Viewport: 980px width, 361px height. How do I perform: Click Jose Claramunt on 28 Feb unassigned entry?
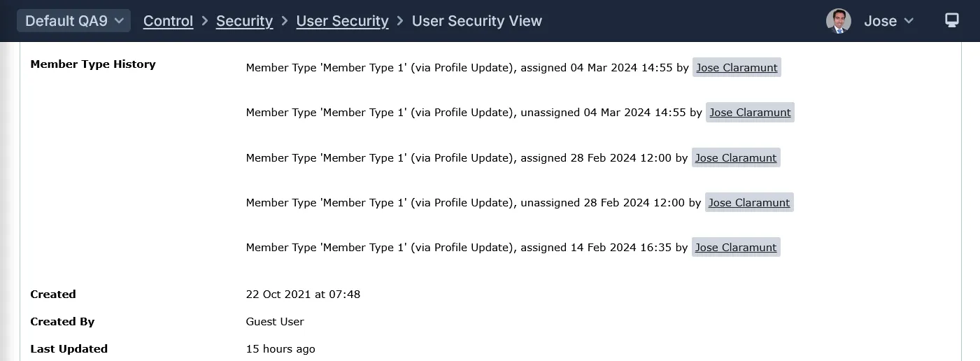click(x=749, y=203)
